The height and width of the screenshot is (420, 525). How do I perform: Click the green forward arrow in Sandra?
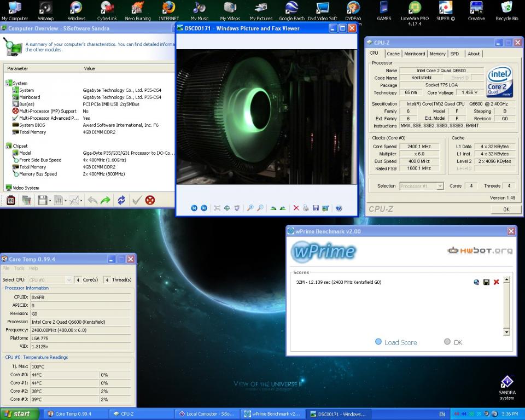click(106, 200)
